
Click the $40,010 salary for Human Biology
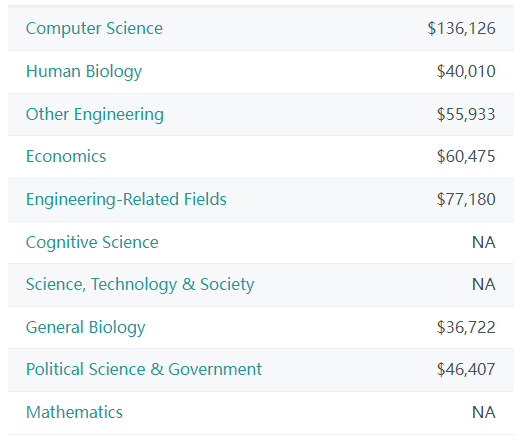tap(466, 71)
